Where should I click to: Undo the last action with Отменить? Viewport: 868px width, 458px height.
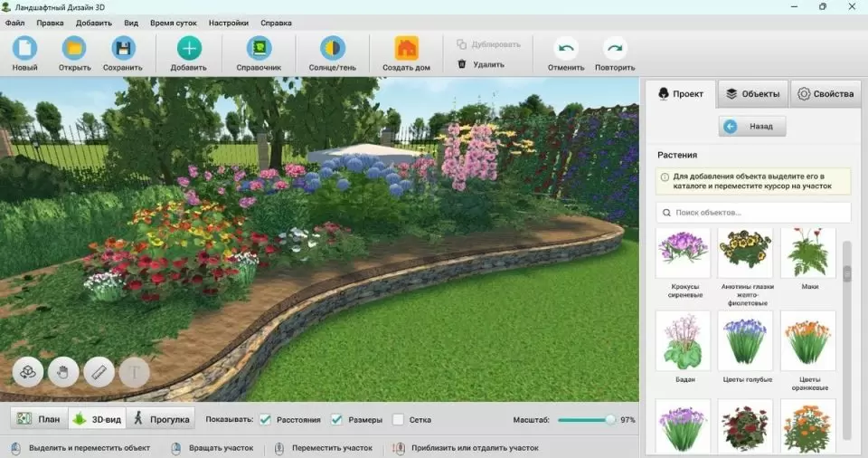[566, 48]
